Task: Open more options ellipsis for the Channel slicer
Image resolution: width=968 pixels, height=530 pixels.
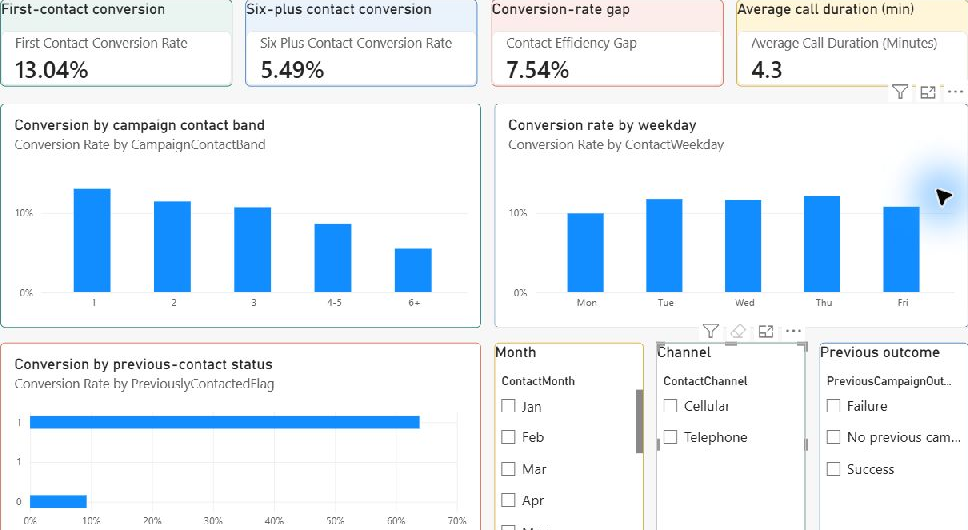Action: coord(793,331)
